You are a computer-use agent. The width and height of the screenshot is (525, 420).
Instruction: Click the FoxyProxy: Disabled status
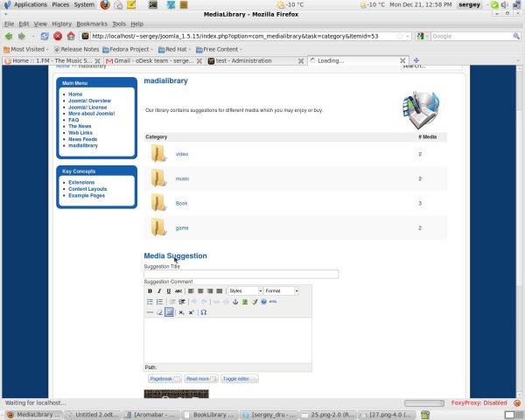(x=479, y=402)
